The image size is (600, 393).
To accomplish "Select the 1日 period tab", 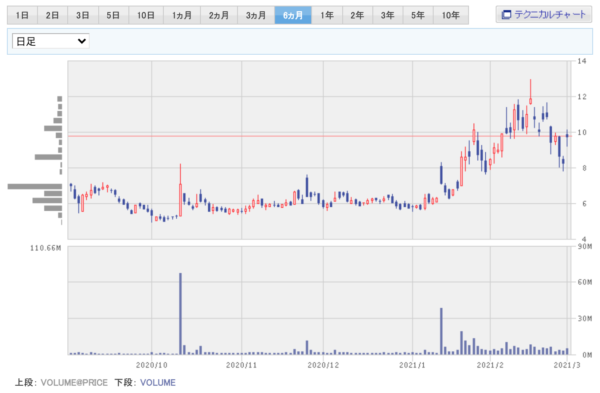I will (22, 15).
